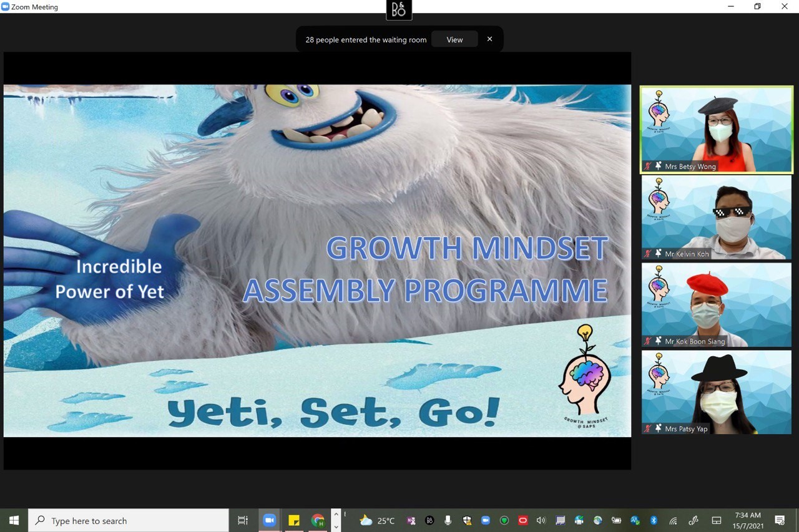Dismiss the waiting room notification
799x532 pixels.
point(489,39)
